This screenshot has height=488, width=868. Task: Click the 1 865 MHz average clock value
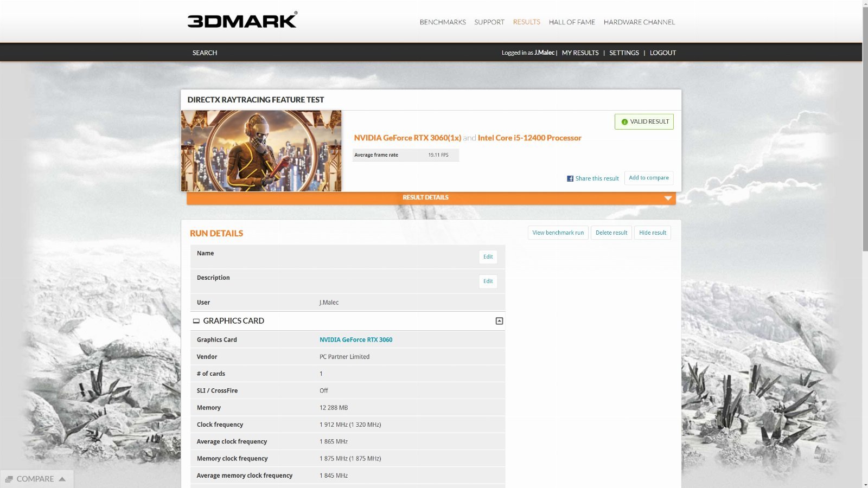click(334, 441)
